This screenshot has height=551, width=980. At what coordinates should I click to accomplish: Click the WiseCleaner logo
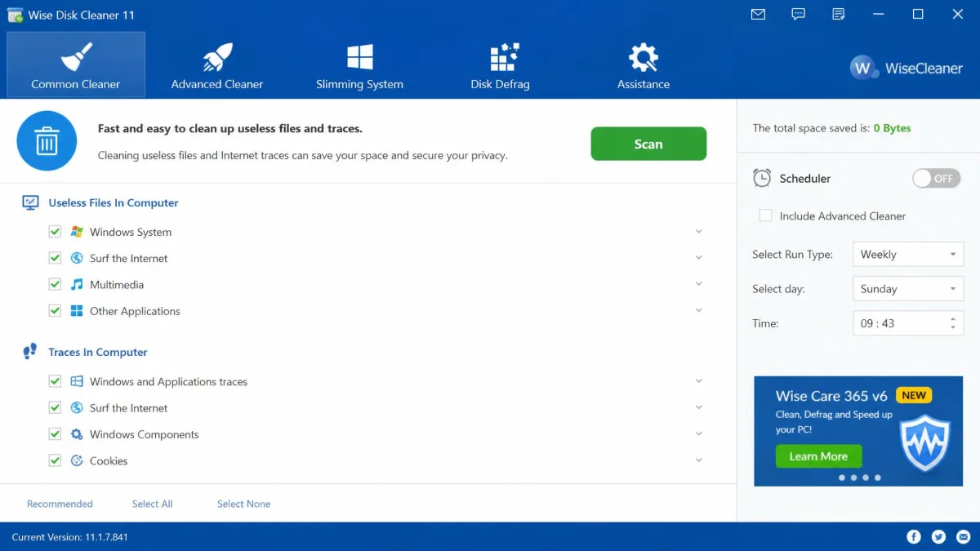tap(906, 68)
